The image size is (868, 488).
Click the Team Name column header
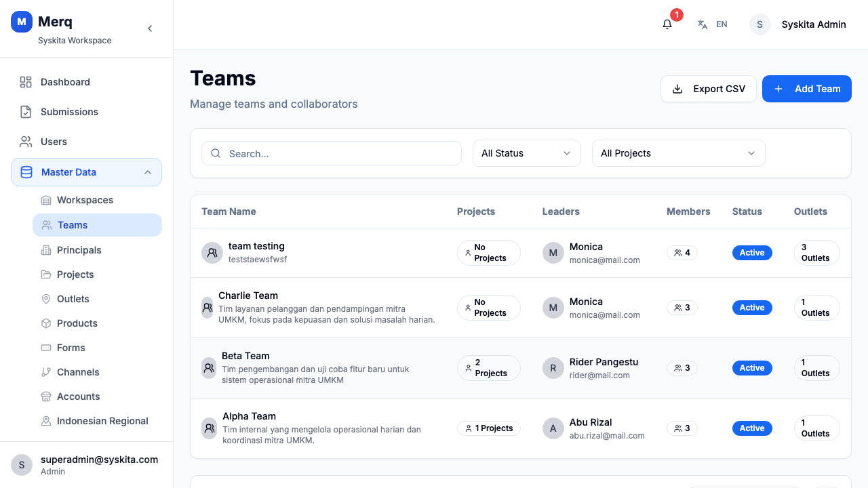(x=229, y=211)
